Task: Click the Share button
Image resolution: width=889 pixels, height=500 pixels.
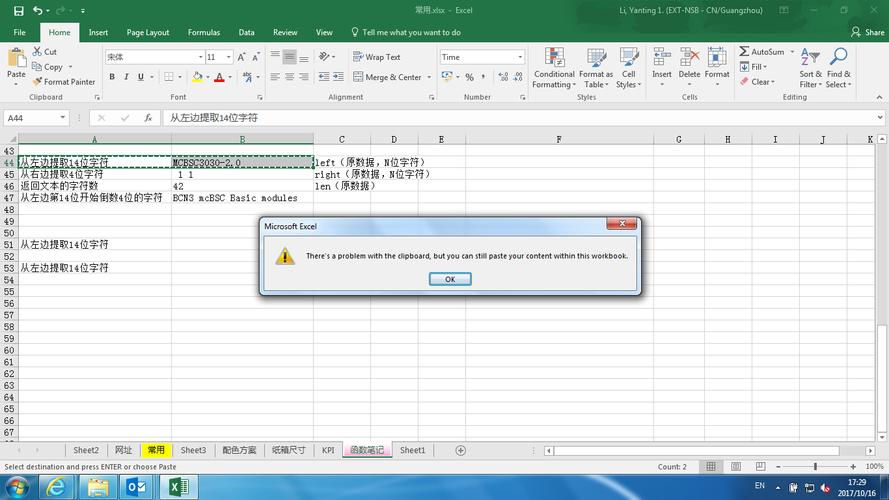Action: coord(867,32)
